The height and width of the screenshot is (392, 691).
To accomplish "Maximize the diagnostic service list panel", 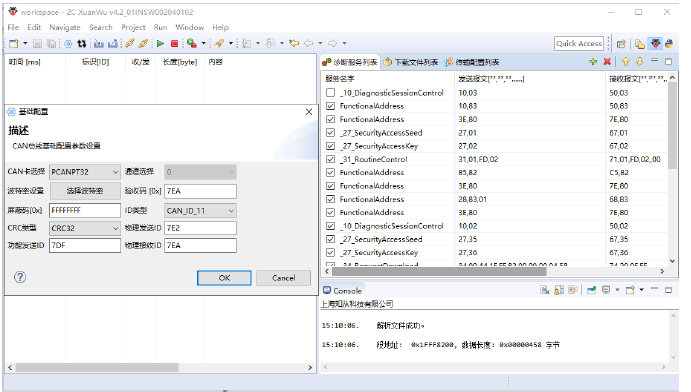I will tap(669, 62).
